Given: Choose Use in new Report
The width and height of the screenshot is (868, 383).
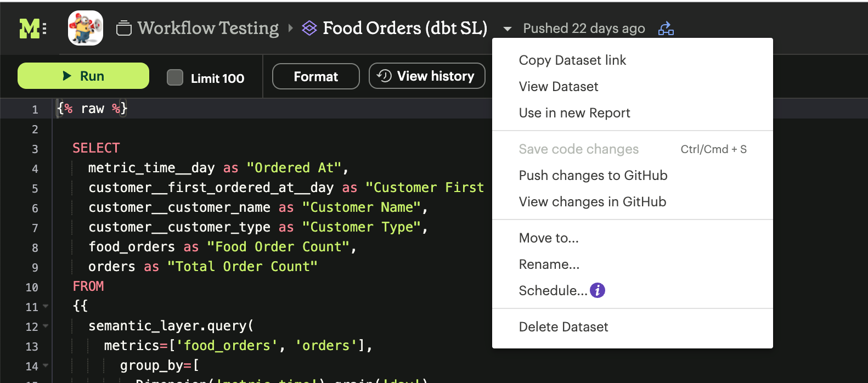Looking at the screenshot, I should (574, 113).
